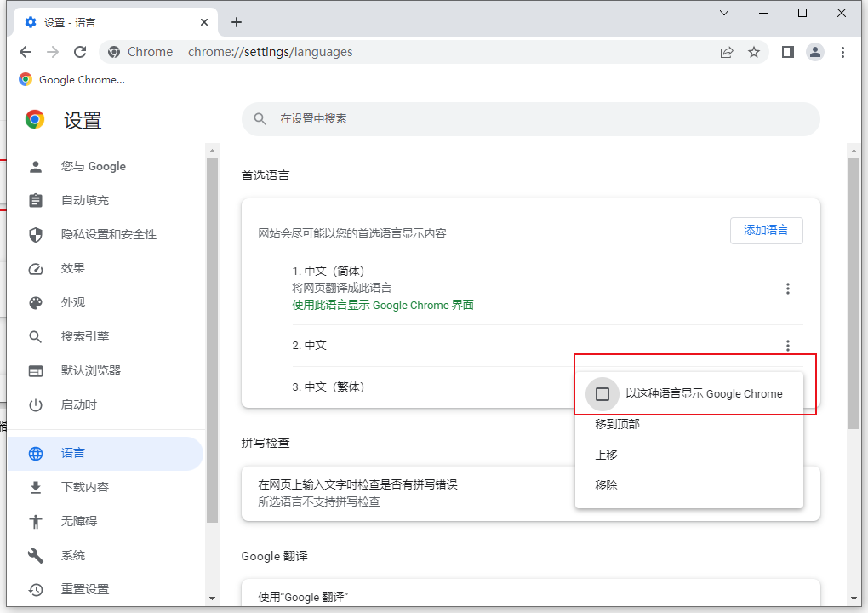This screenshot has width=868, height=613.
Task: Click the power icon beside 启动时
Action: [x=36, y=405]
